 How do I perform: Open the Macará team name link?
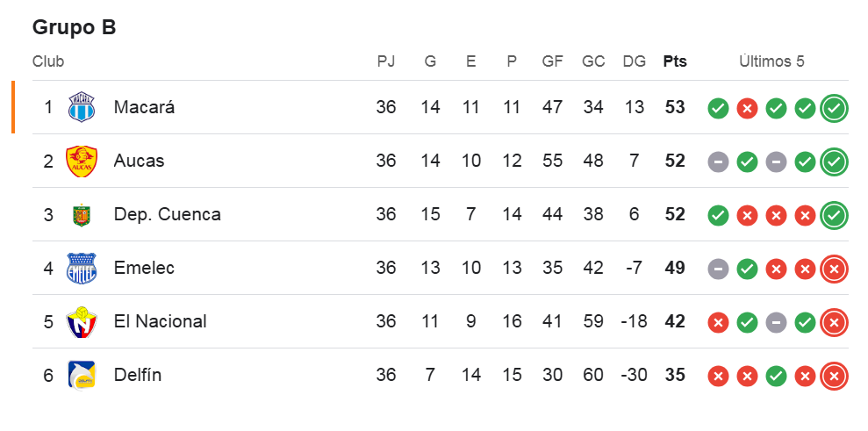click(144, 108)
